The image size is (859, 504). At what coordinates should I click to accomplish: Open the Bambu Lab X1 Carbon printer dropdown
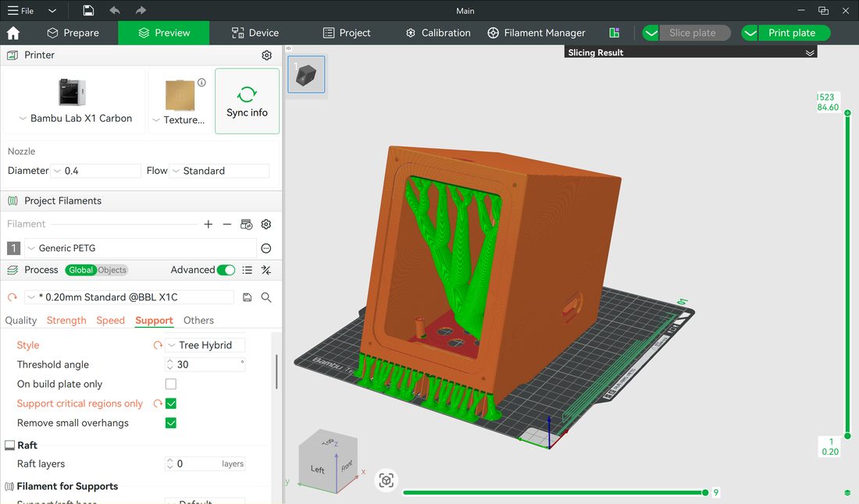[75, 119]
